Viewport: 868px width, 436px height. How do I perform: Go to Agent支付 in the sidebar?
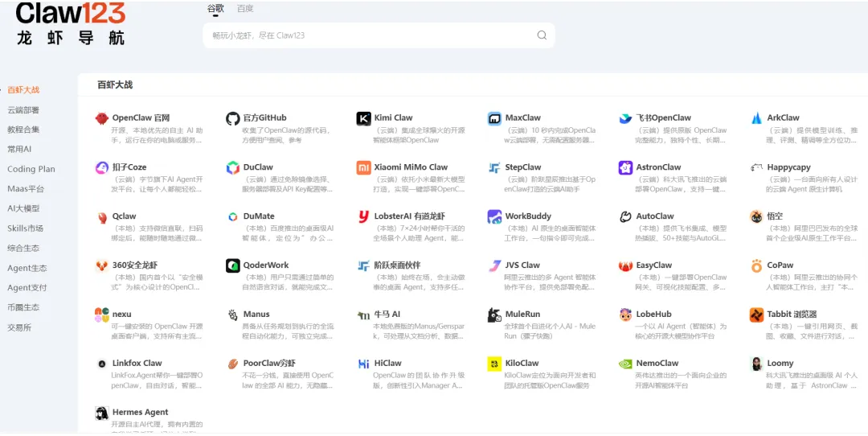27,287
